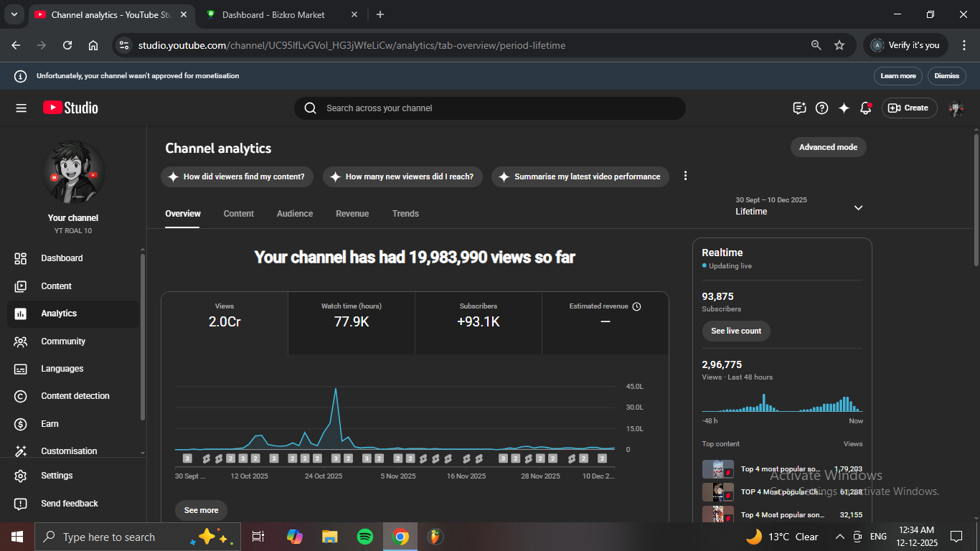
Task: Open the send feedback comment icon in header
Action: tap(799, 108)
